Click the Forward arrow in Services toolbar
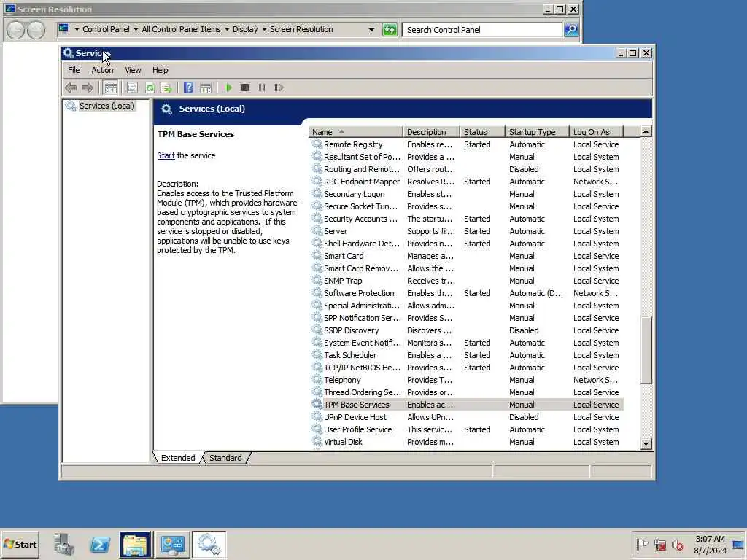 point(88,87)
